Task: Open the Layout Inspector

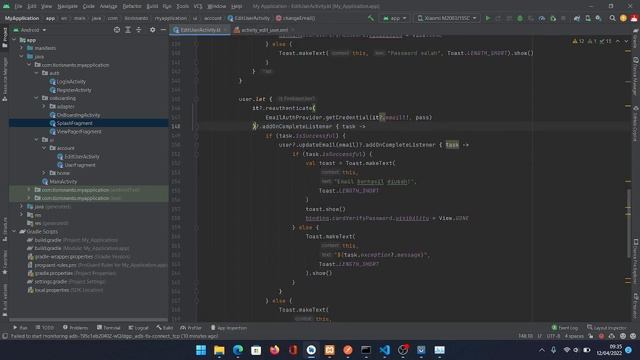Action: tap(607, 328)
